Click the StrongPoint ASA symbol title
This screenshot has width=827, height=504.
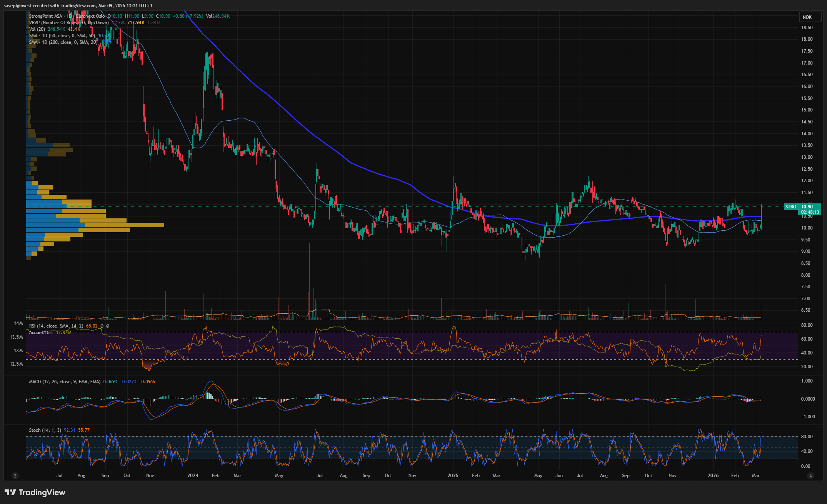(45, 16)
